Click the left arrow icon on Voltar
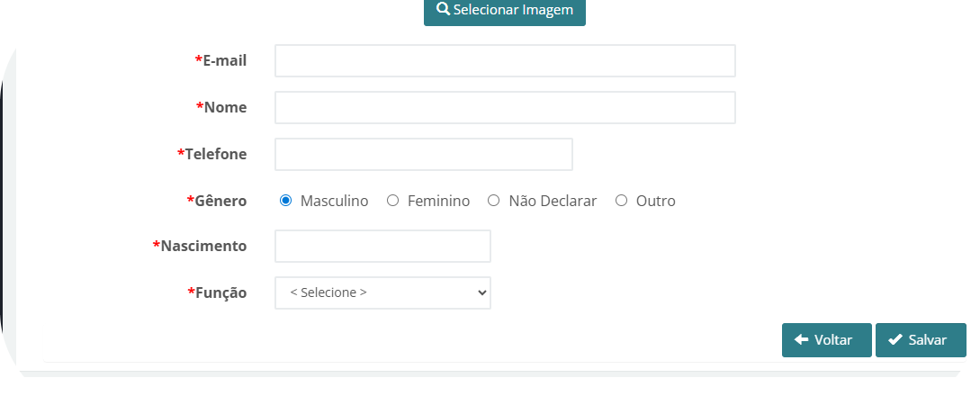Image resolution: width=980 pixels, height=414 pixels. point(801,340)
